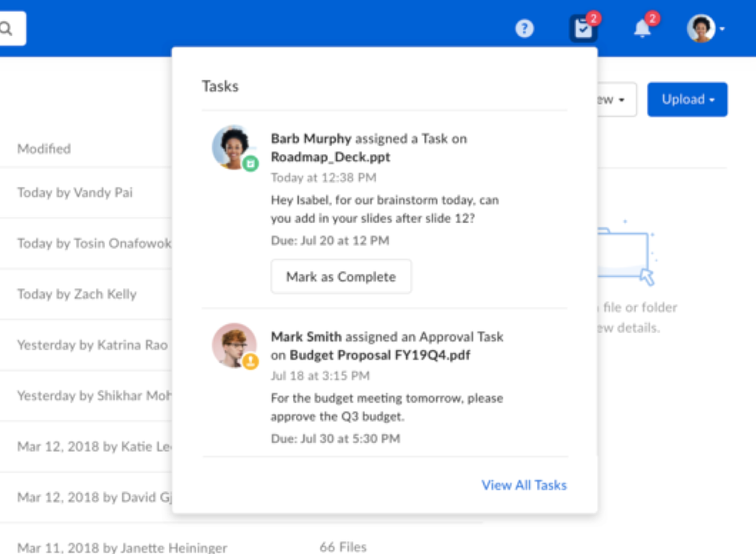Select Roadmap_Deck.ppt in the task notification

(330, 157)
